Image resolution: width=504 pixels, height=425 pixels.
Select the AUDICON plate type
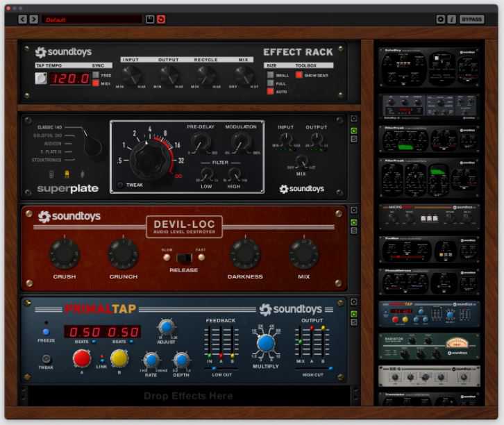click(53, 144)
